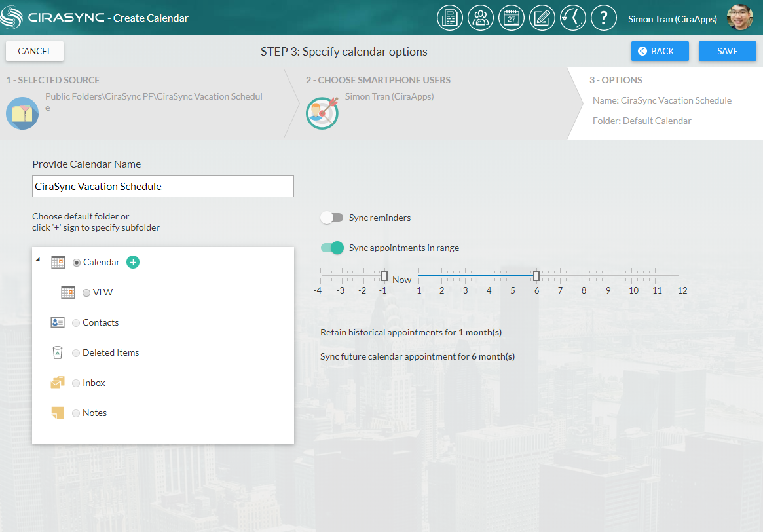Click the smartphone users icon in the top bar
The width and height of the screenshot is (763, 532).
pyautogui.click(x=481, y=18)
